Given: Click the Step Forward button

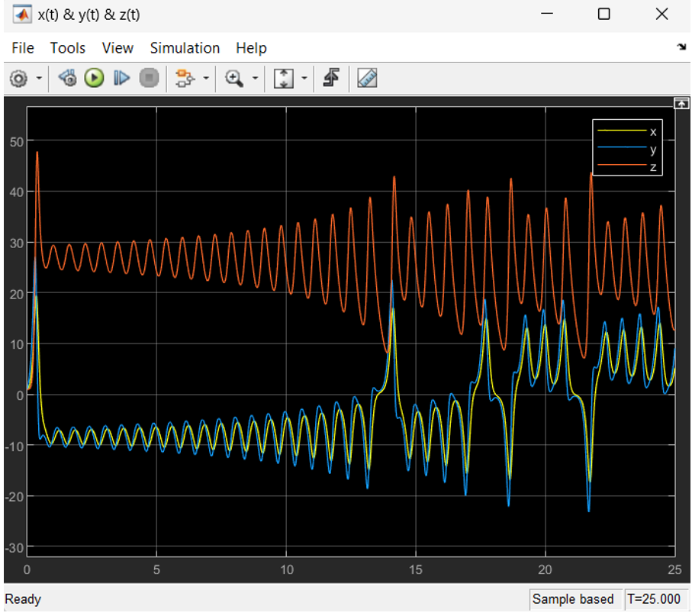Looking at the screenshot, I should pos(121,79).
